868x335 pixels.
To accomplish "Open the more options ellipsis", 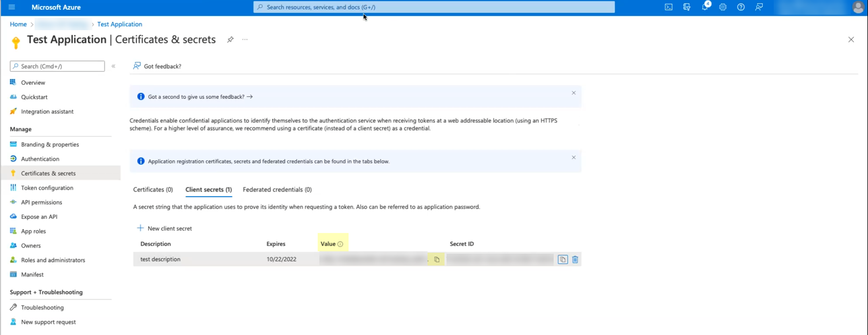I will (x=245, y=39).
